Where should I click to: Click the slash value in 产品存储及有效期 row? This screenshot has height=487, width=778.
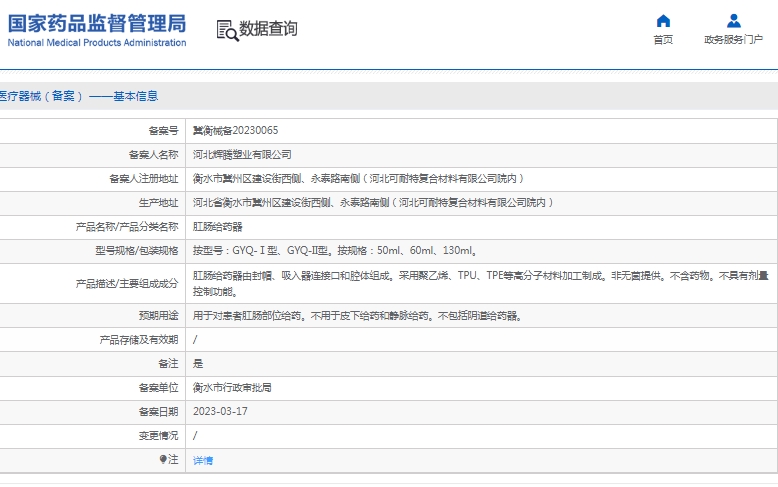pyautogui.click(x=195, y=340)
